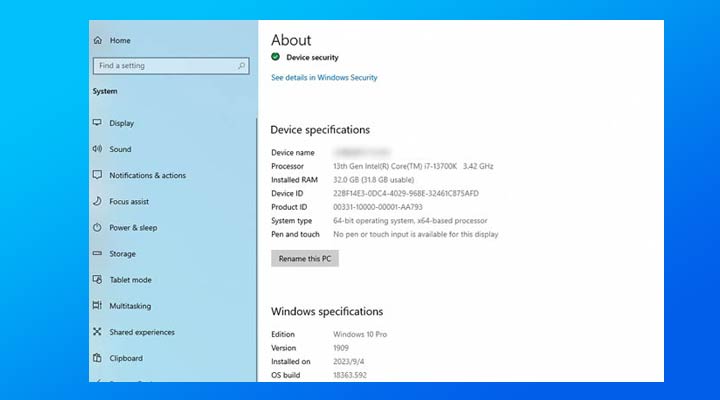The width and height of the screenshot is (720, 400).
Task: Click the processor value 13th Gen Intel Core i7-13700K
Action: coord(413,166)
